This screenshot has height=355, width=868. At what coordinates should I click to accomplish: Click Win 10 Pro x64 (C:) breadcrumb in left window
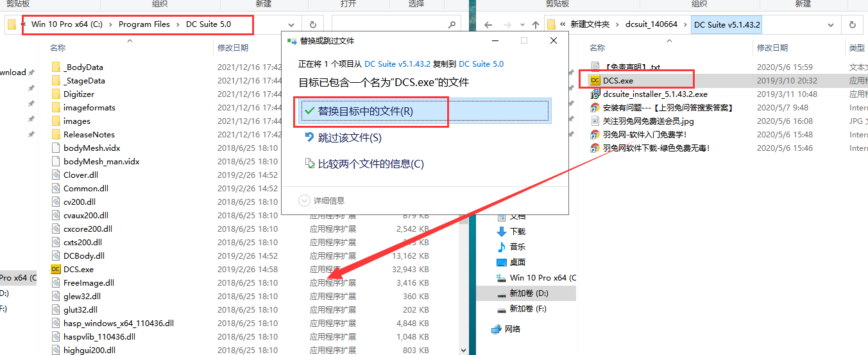(67, 24)
